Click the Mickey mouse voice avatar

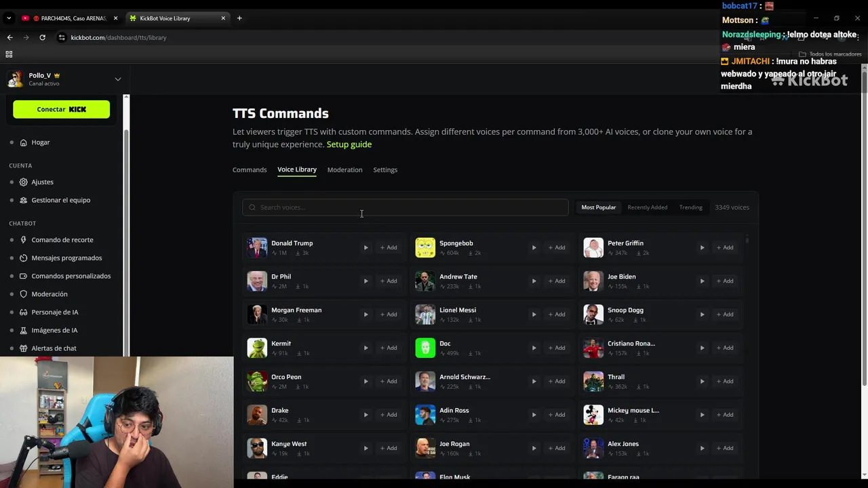coord(593,415)
